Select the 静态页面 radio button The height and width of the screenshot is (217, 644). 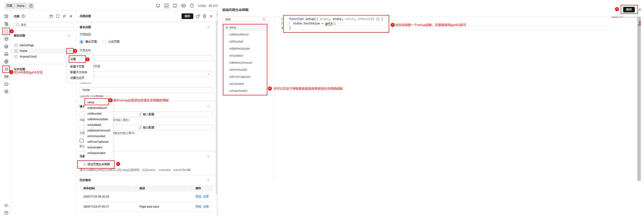(81, 42)
